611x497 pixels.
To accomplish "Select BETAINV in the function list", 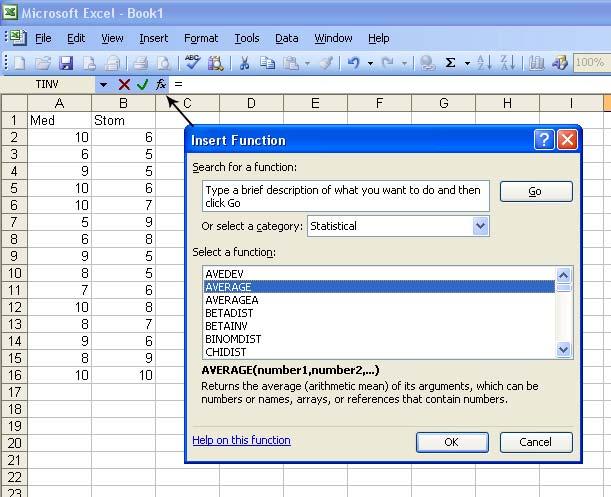I will point(379,326).
